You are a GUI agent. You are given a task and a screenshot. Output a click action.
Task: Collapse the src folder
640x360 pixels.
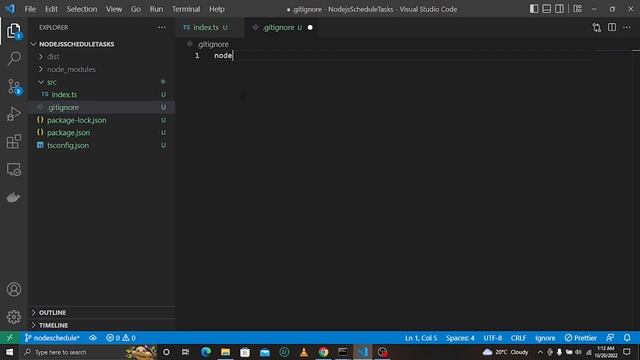[x=52, y=82]
